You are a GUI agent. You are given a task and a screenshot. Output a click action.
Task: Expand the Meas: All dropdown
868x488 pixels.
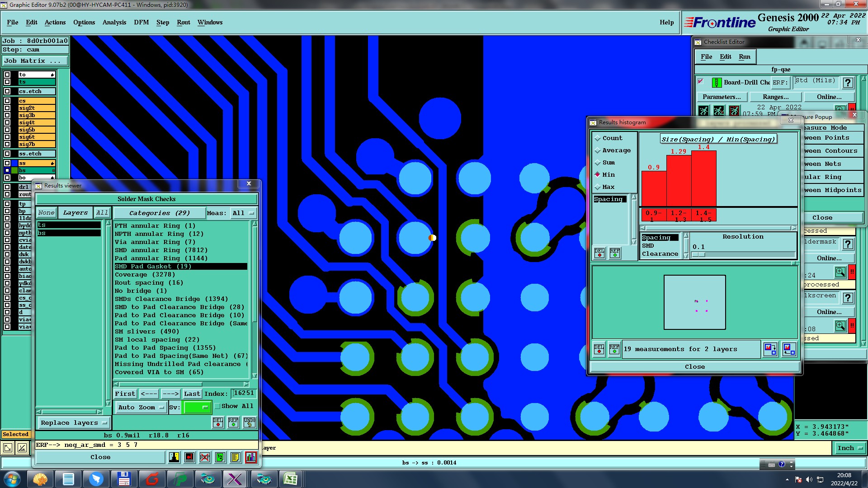pyautogui.click(x=243, y=213)
